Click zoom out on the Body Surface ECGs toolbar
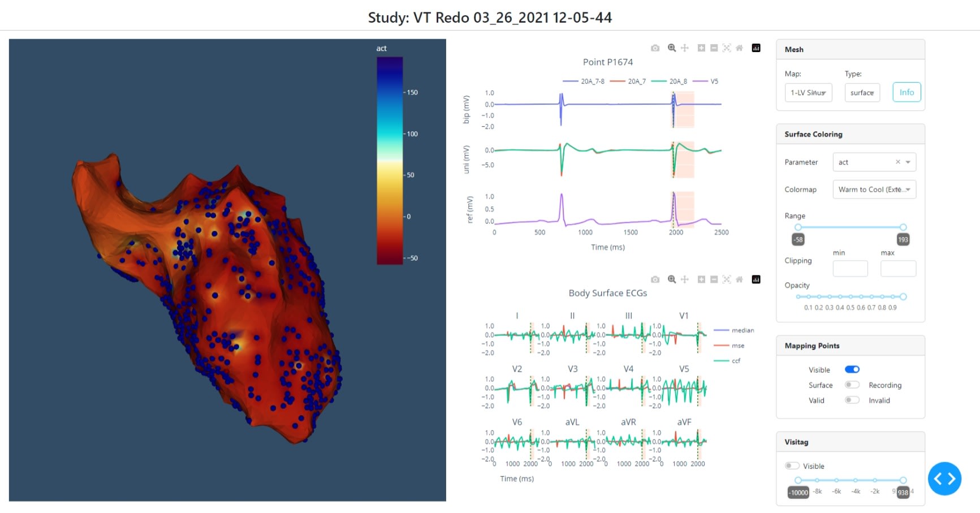The height and width of the screenshot is (513, 980). point(714,279)
